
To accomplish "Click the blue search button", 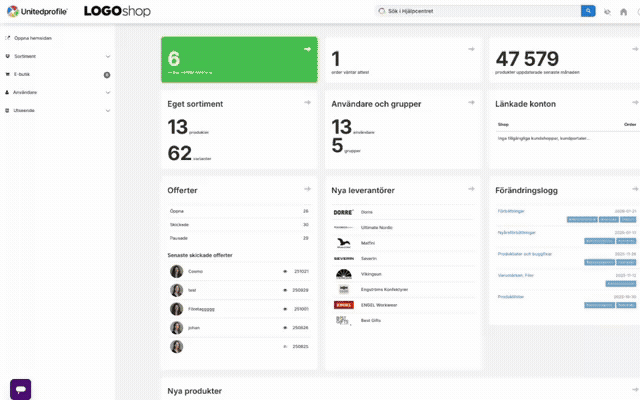I will [x=588, y=11].
